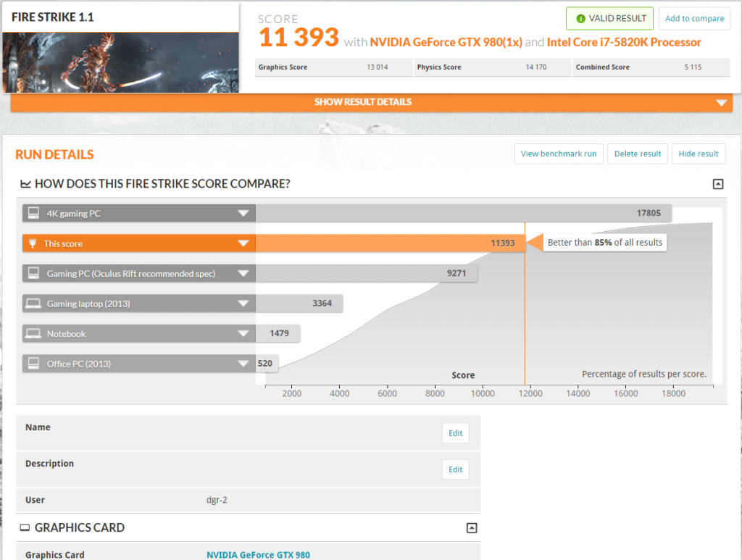Click the chart icon beside the score comparison heading
This screenshot has width=742, height=560.
pyautogui.click(x=25, y=183)
